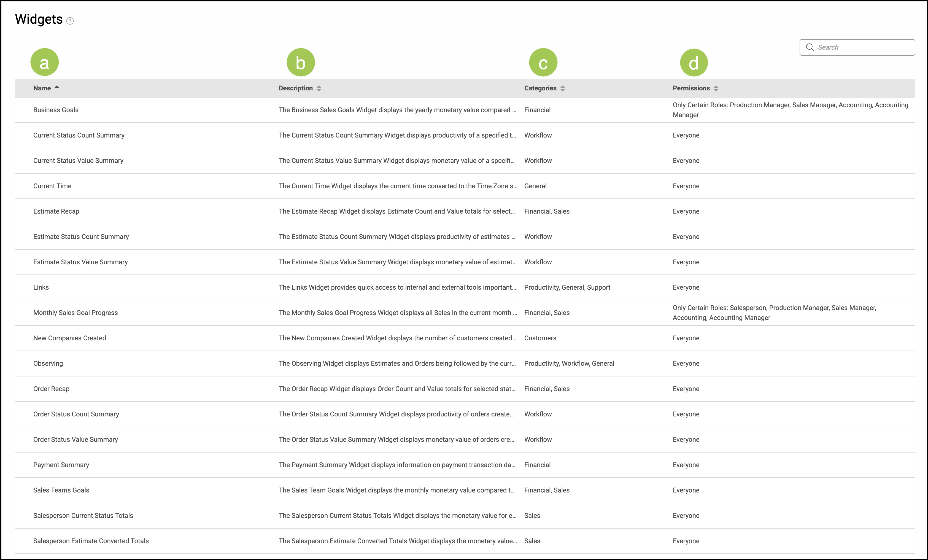Click the green circle labeled b
Viewport: 928px width, 560px height.
tap(301, 62)
